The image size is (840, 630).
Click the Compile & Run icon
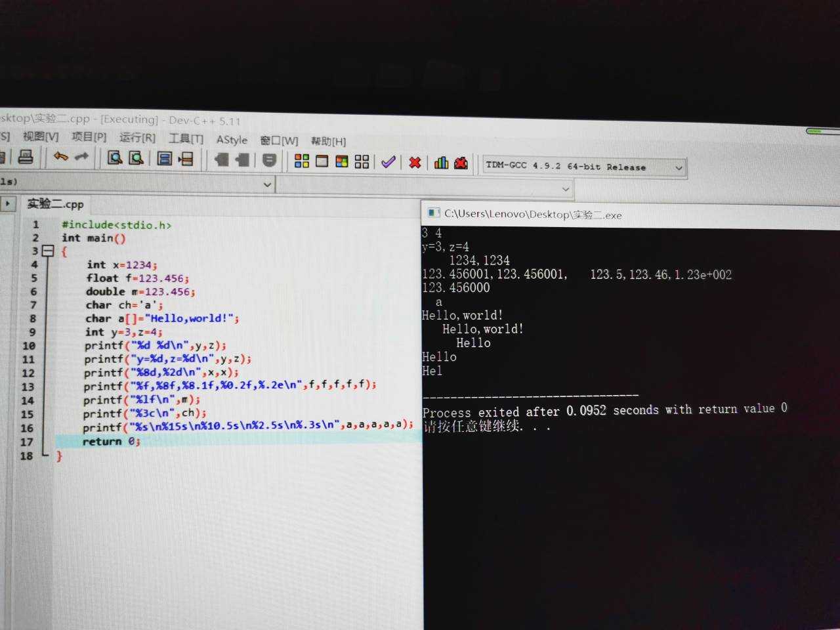pos(342,161)
